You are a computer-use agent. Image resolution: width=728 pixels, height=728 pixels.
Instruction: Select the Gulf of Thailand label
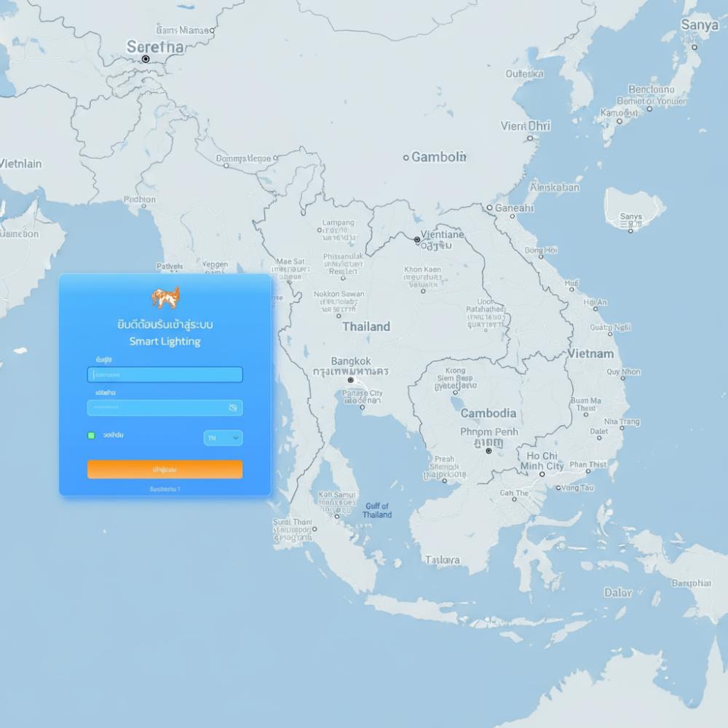coord(377,510)
